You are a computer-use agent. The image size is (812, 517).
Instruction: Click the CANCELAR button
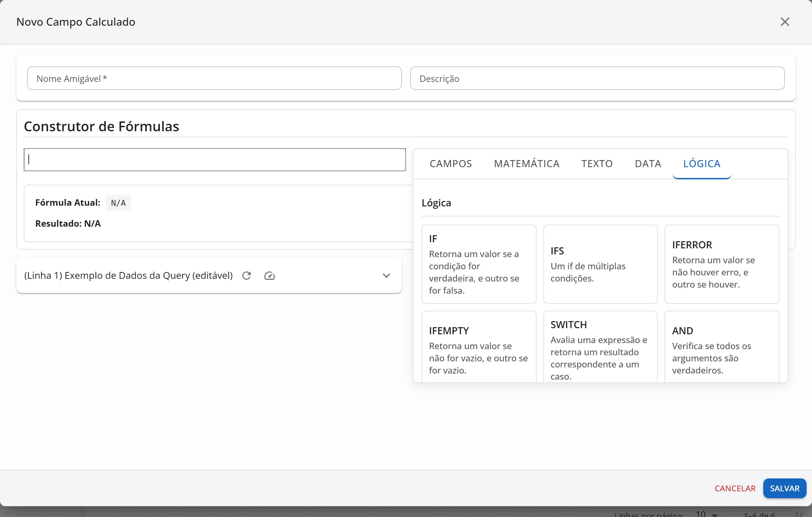(735, 488)
